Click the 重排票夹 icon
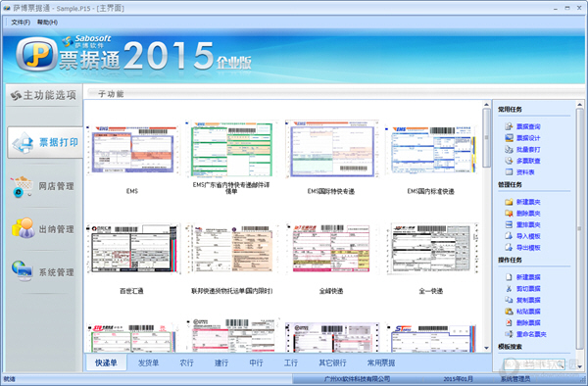 point(509,225)
